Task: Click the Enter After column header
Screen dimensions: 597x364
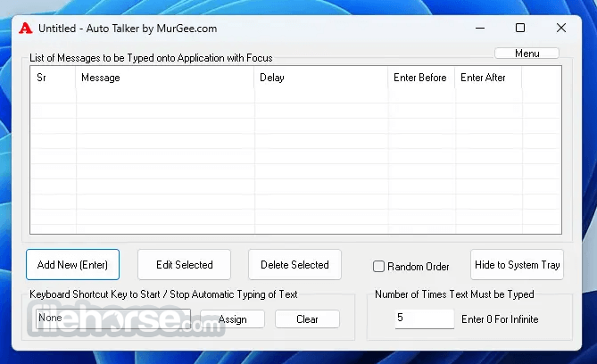Action: (x=488, y=78)
